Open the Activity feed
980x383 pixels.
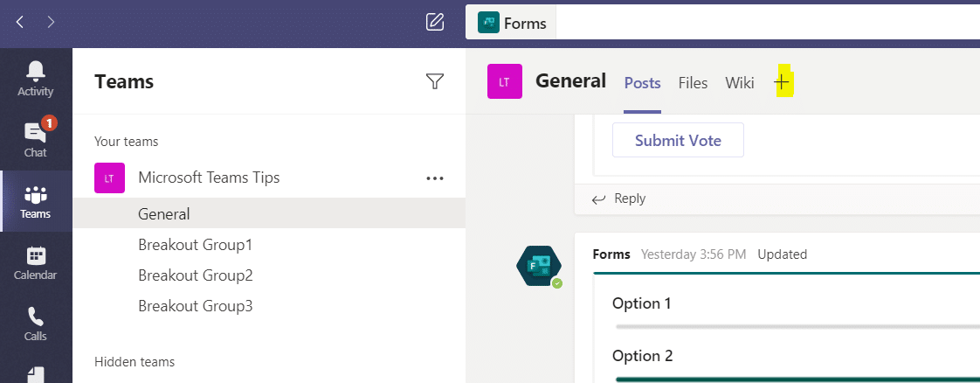point(36,79)
